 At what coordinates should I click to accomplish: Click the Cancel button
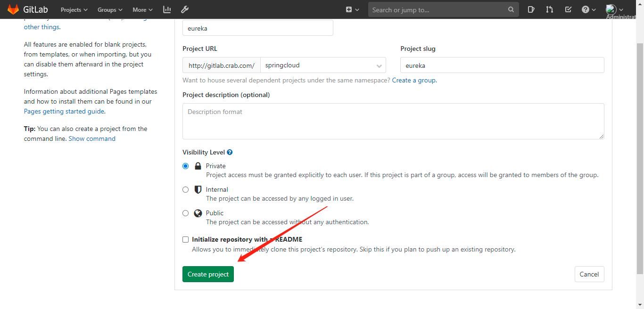click(589, 274)
